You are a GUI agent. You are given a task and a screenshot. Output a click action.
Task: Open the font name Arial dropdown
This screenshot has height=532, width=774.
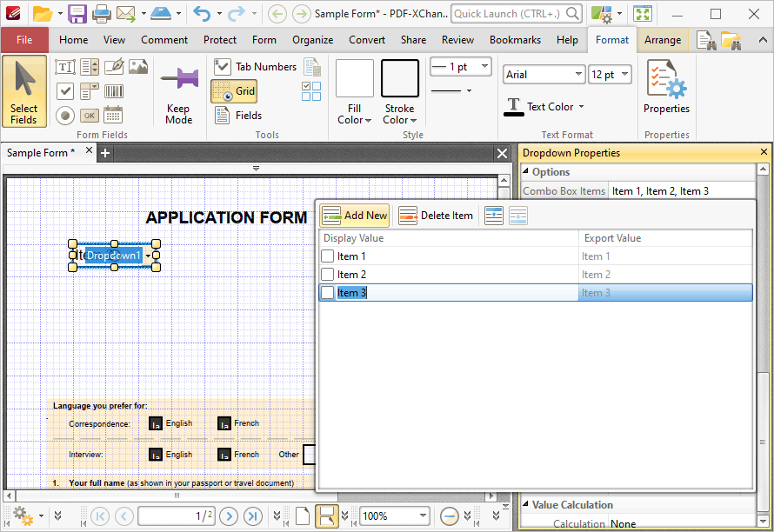click(579, 75)
